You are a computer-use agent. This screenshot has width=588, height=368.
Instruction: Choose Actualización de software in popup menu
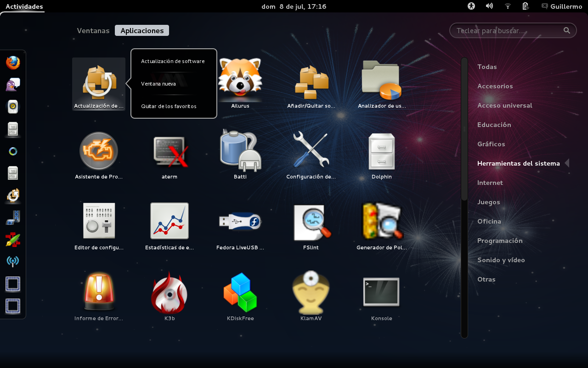pyautogui.click(x=173, y=61)
